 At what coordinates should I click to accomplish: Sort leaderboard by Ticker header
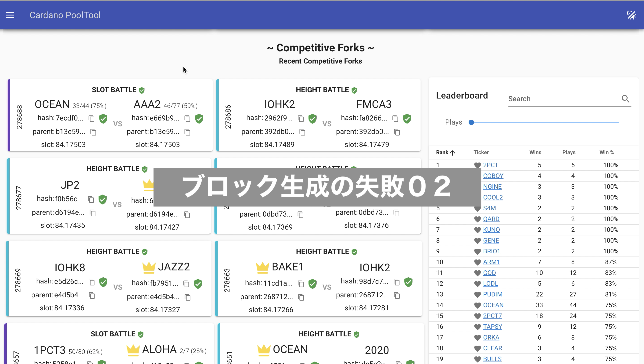pyautogui.click(x=481, y=152)
